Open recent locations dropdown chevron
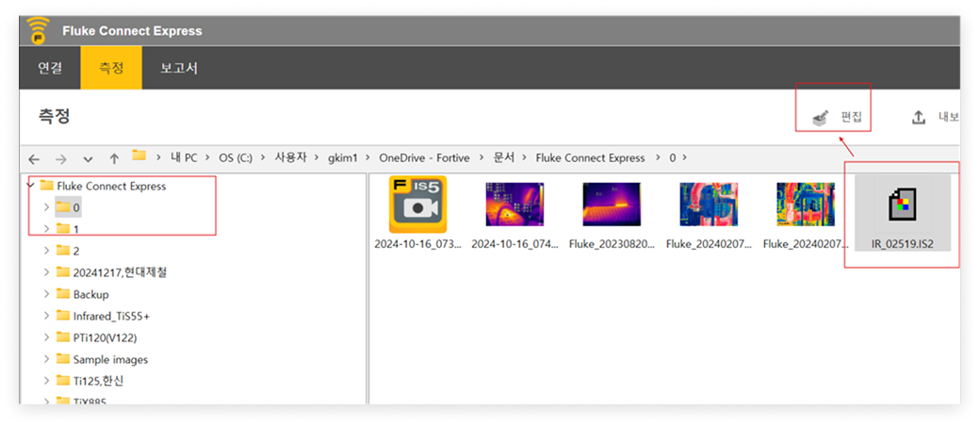 coord(88,158)
